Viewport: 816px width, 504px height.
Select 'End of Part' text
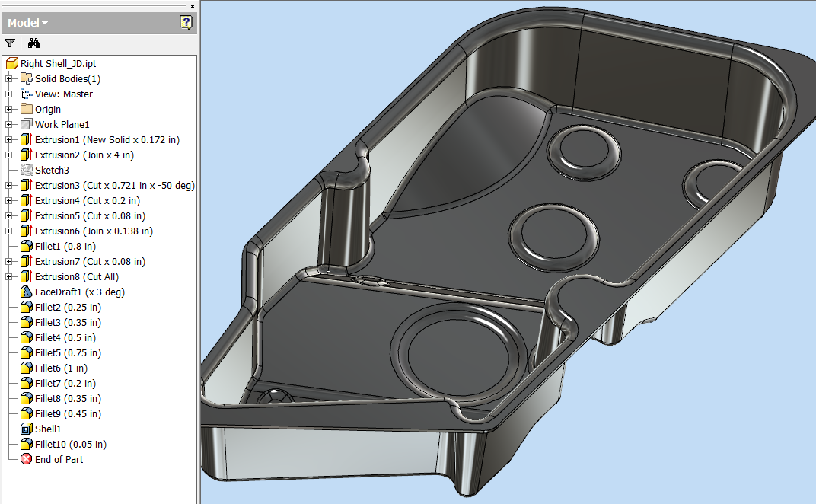pos(59,459)
